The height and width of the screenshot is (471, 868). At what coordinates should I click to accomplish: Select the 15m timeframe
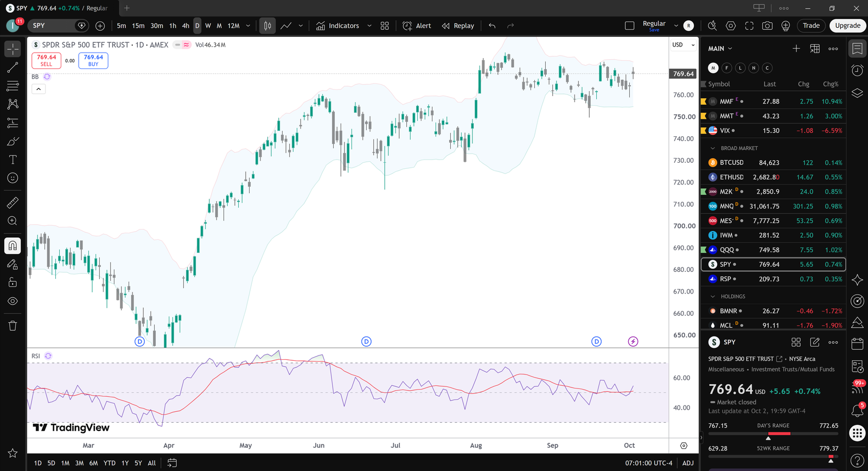point(138,26)
